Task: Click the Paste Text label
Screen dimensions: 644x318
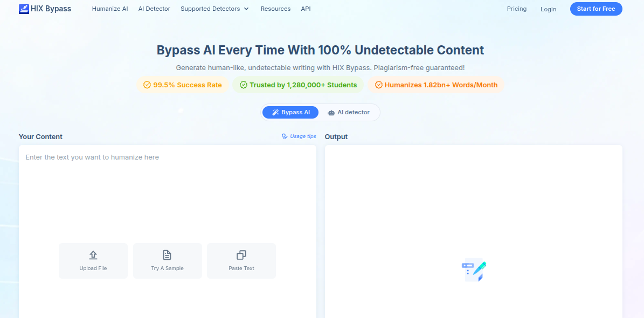Action: pyautogui.click(x=241, y=268)
